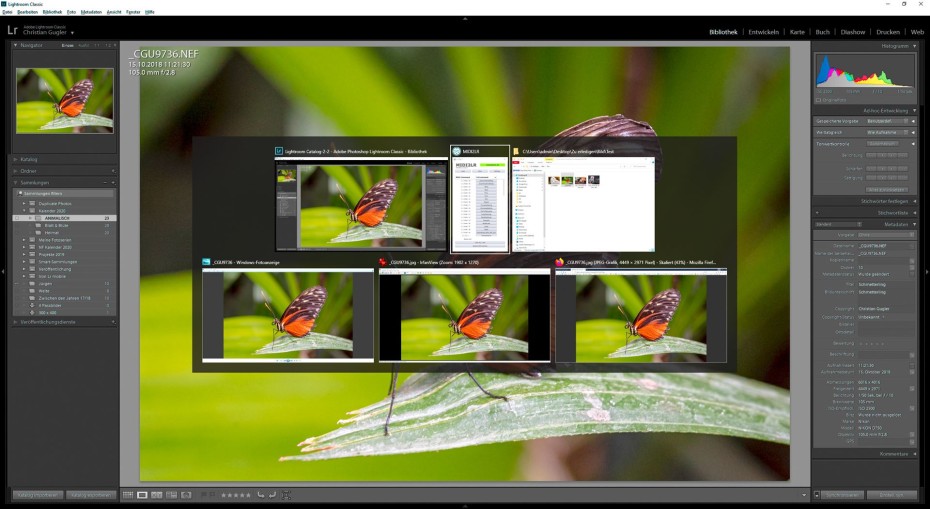This screenshot has width=930, height=509.
Task: Switch to the Entwickeln module
Action: pyautogui.click(x=764, y=32)
